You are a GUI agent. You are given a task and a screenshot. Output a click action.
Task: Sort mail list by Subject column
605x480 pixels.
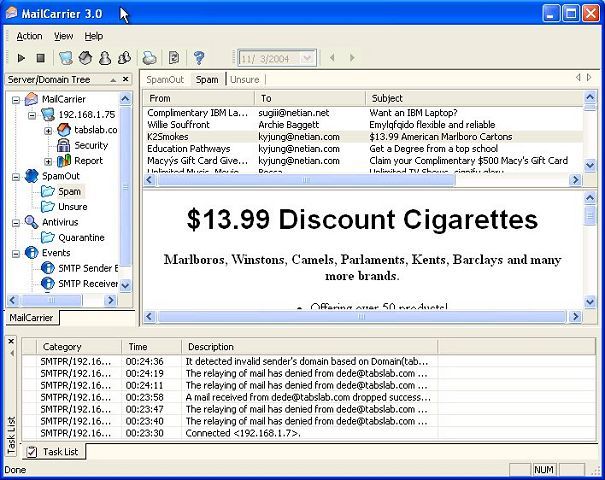(474, 98)
